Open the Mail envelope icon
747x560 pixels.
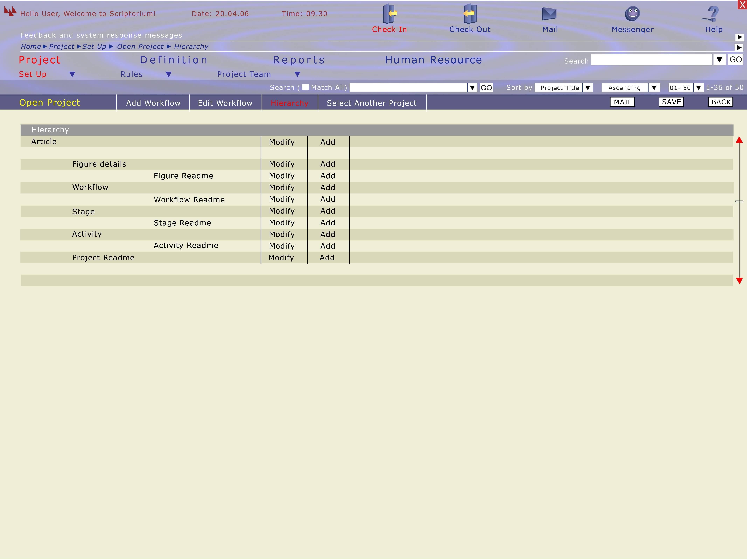549,14
